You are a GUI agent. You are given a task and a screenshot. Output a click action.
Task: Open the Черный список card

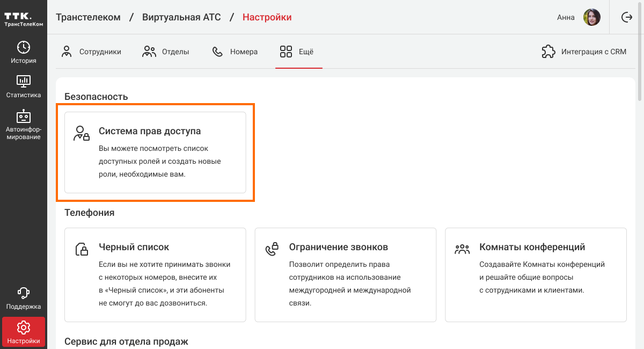pyautogui.click(x=155, y=274)
